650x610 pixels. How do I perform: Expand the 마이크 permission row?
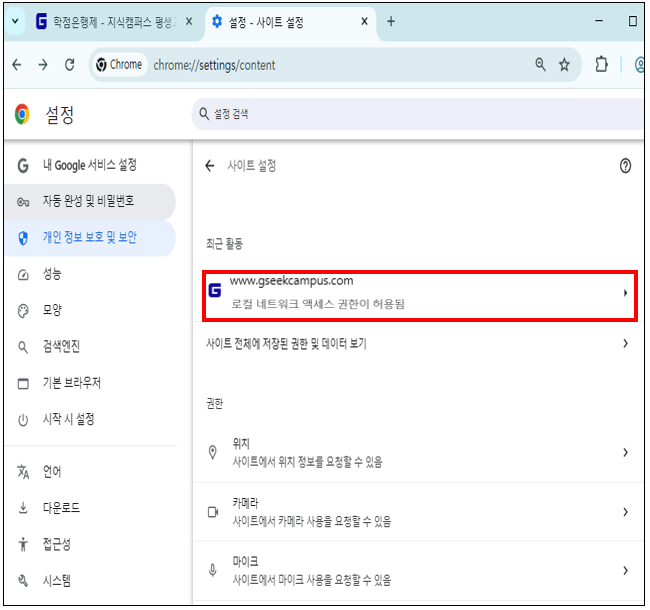click(x=420, y=570)
